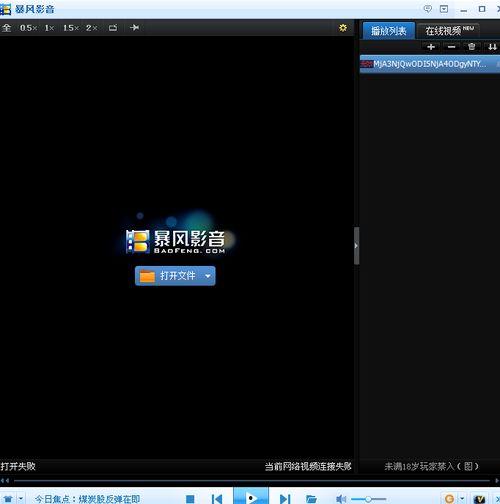Open the feedback speech-bubble icon
This screenshot has width=500, height=504.
427,9
